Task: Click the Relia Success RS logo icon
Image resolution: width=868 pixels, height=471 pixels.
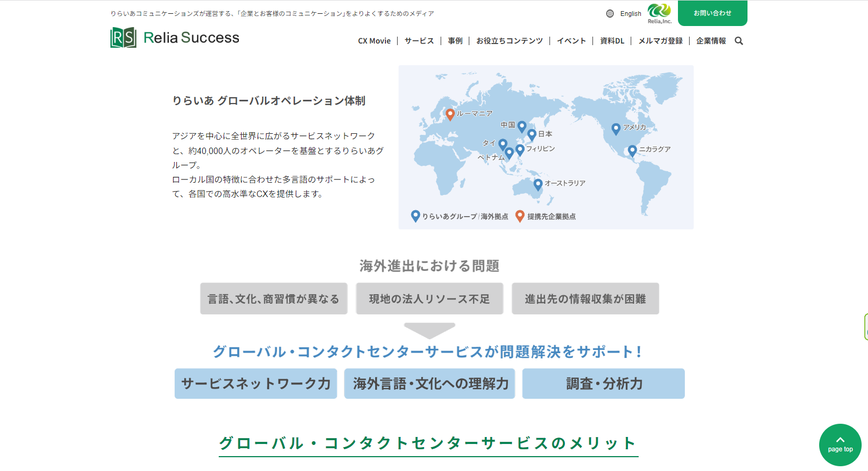Action: [x=123, y=38]
